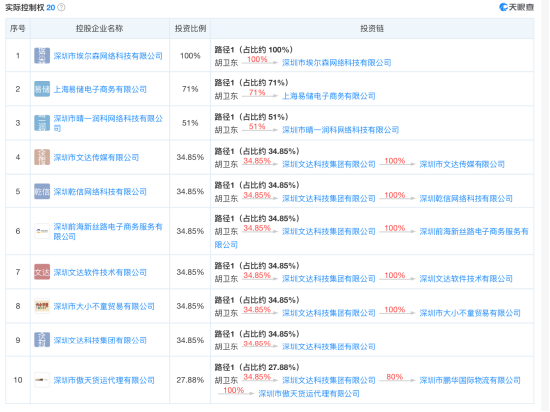Click 深圳文达科技集团有限公司 in row 4 investment chain
Screen dimensions: 550x412
point(329,164)
